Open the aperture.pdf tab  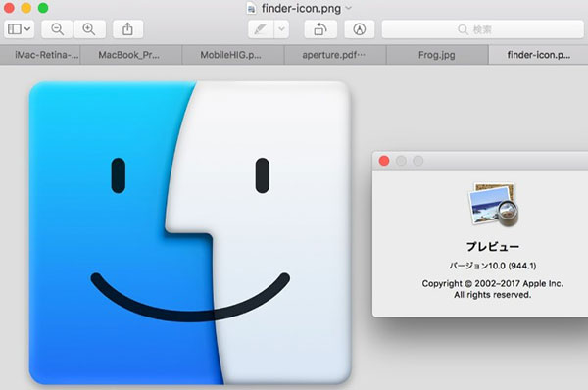[335, 55]
